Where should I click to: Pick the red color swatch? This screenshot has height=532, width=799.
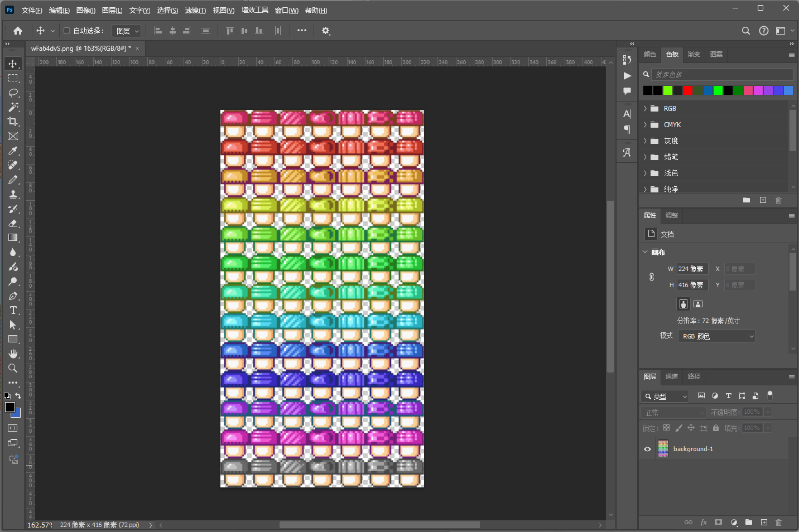click(688, 90)
